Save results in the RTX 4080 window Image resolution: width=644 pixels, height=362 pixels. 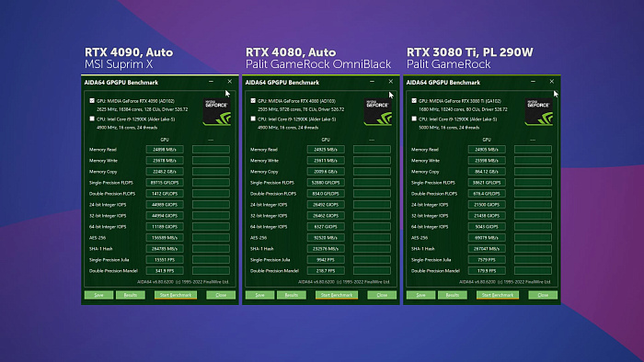[260, 295]
